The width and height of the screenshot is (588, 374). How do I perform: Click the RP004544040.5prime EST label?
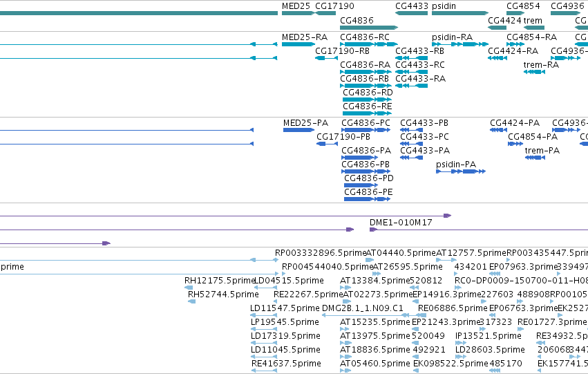click(328, 267)
